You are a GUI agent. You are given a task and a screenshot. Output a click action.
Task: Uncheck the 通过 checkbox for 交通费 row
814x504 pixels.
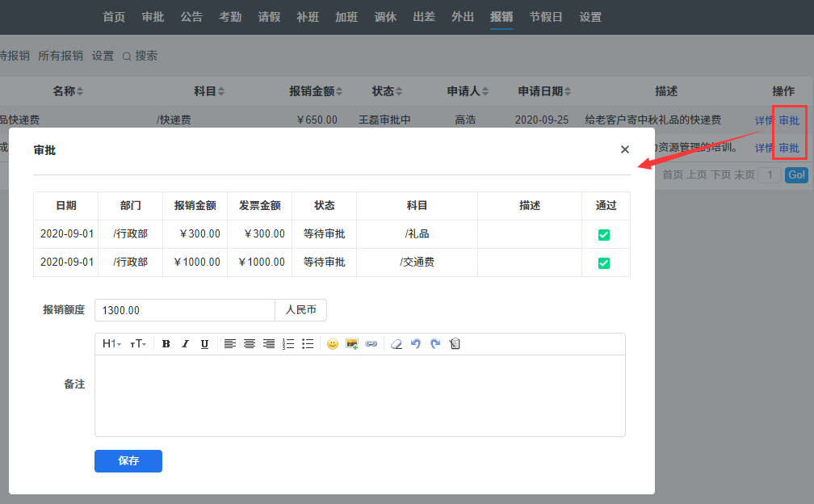pos(604,262)
